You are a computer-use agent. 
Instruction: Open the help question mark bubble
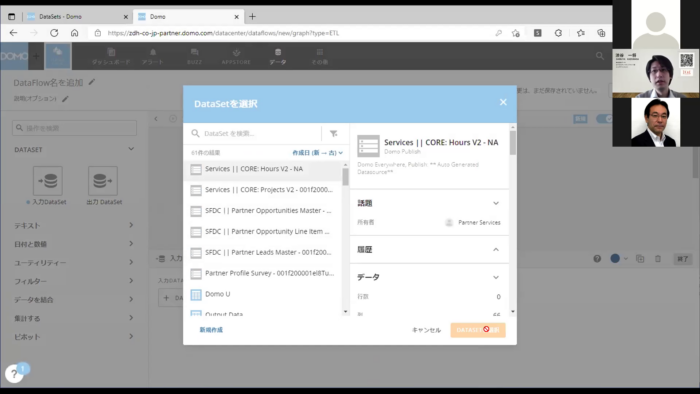(x=14, y=373)
